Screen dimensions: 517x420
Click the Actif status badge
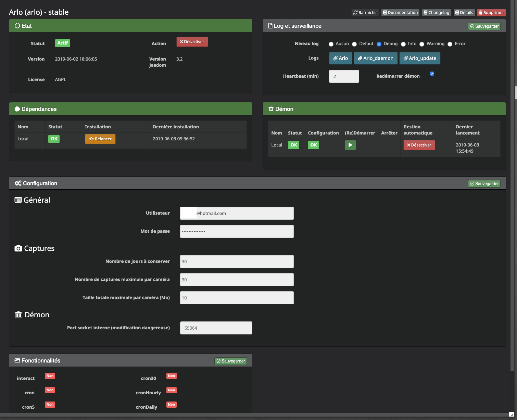pyautogui.click(x=63, y=43)
